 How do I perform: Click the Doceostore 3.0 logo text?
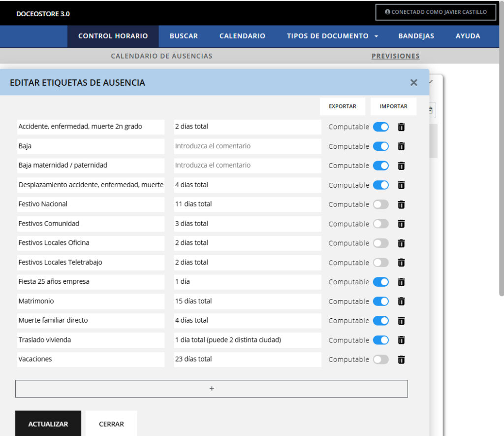(43, 14)
